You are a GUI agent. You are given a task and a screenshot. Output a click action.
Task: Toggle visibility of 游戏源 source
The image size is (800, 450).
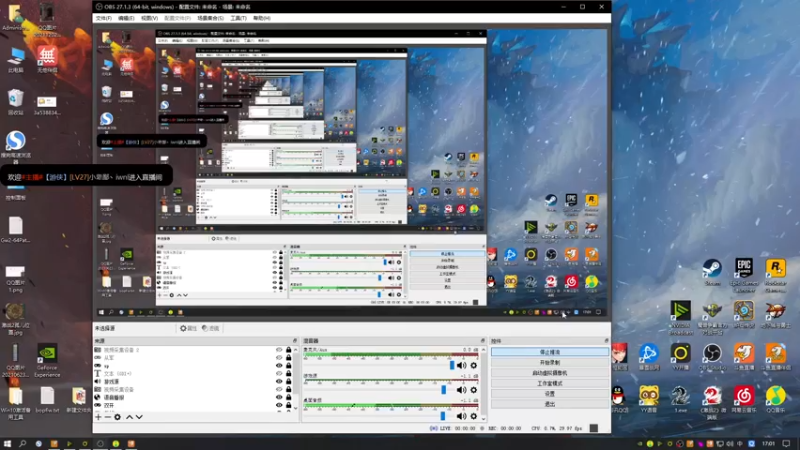[279, 381]
